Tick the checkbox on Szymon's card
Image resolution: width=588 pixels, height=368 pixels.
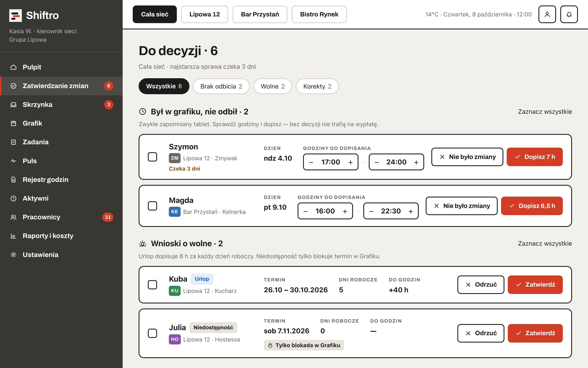152,157
